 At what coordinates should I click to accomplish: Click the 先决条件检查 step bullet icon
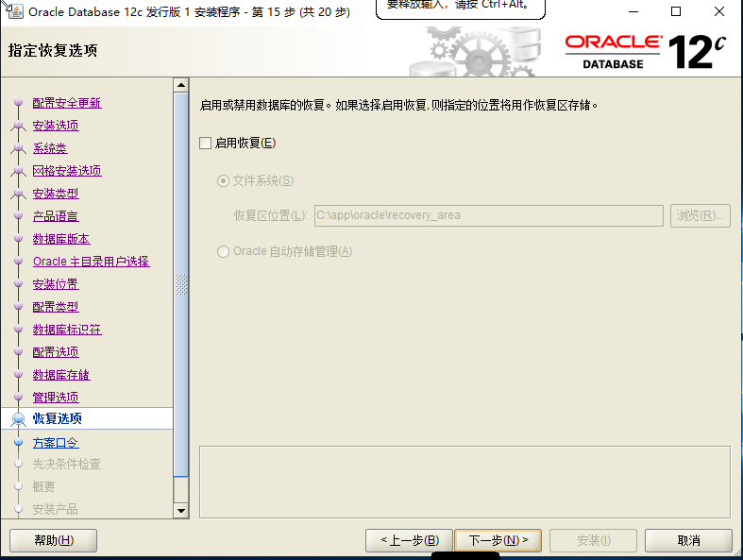pos(19,464)
